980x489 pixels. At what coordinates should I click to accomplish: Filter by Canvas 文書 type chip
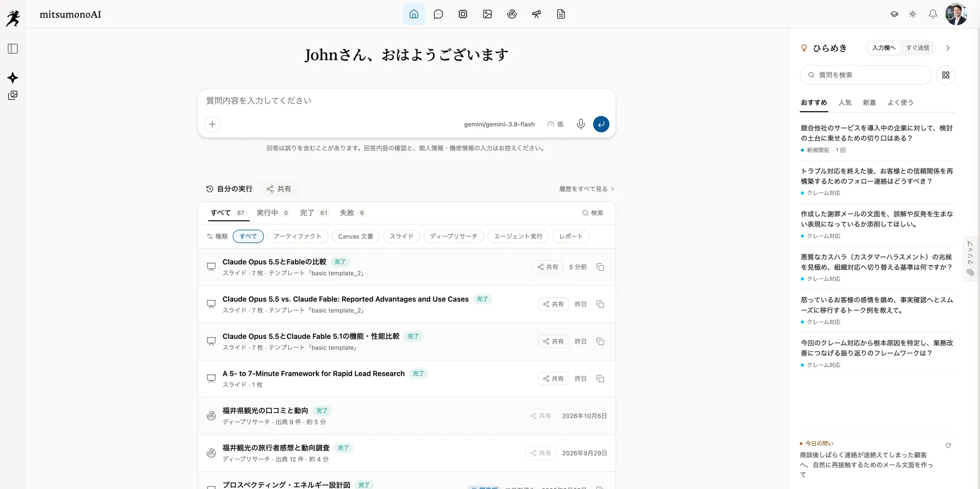pos(356,237)
